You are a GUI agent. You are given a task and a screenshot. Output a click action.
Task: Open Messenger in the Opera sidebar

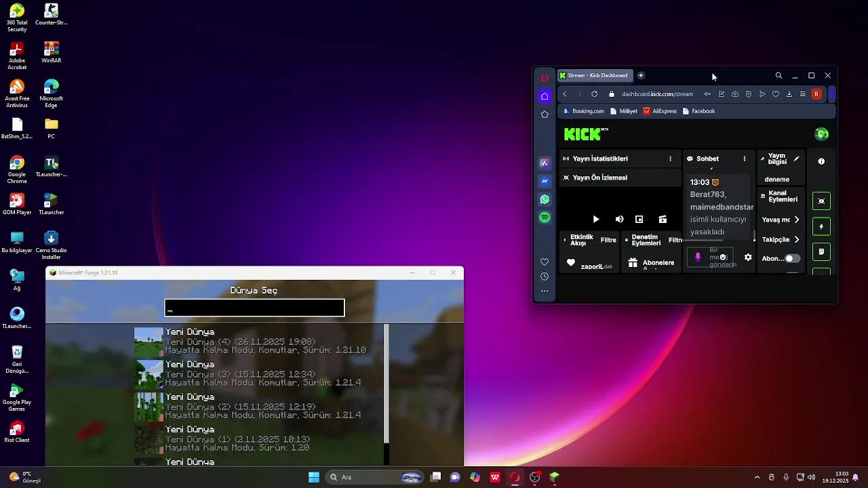[545, 182]
